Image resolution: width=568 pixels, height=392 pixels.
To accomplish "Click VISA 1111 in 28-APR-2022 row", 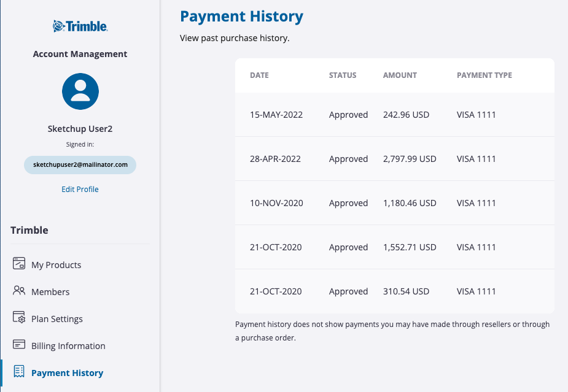I will point(476,159).
